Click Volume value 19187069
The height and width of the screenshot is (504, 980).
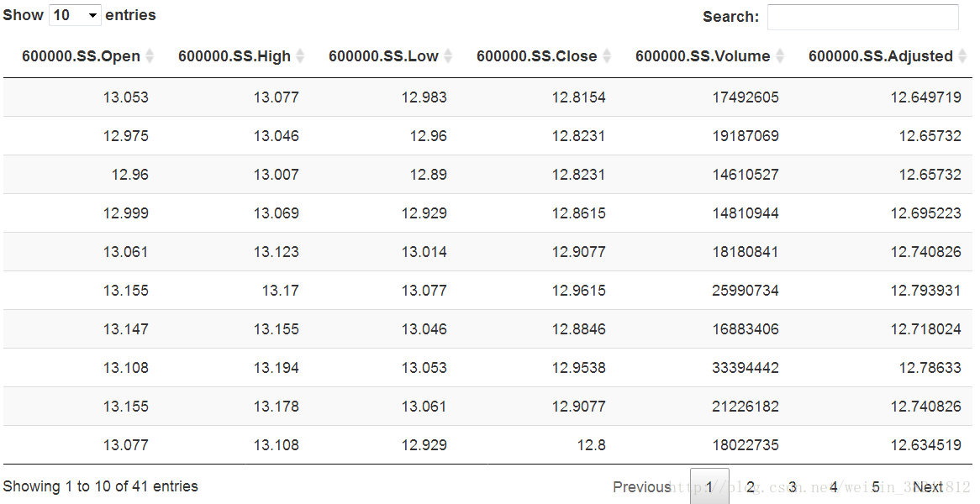pyautogui.click(x=746, y=136)
